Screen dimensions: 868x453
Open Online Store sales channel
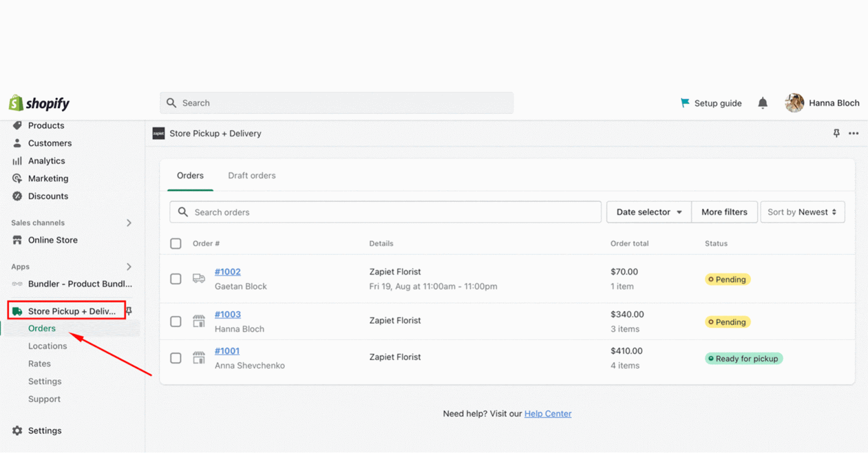point(53,240)
